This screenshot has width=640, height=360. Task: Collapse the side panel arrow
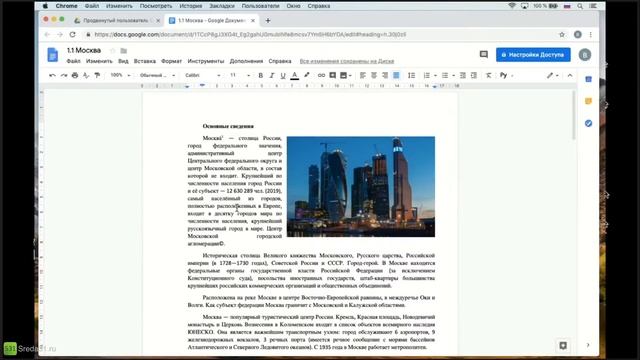point(588,345)
